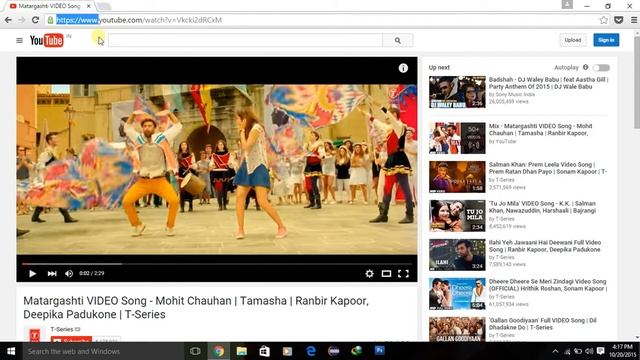Mute the video volume speaker icon

69,273
